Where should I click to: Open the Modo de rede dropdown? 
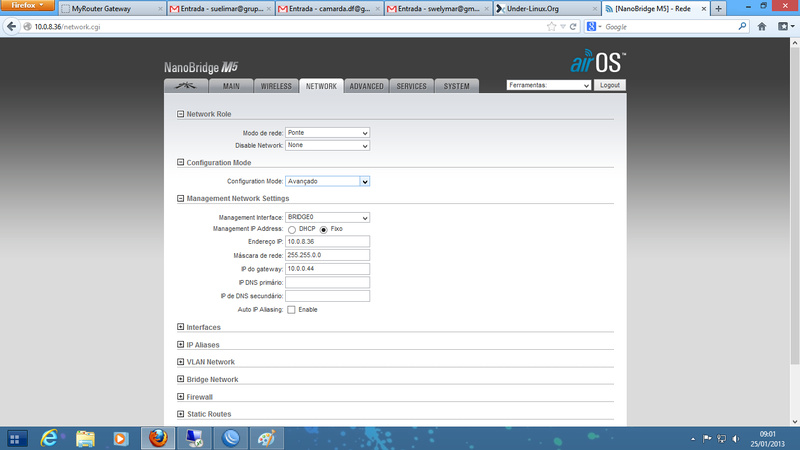tap(327, 133)
